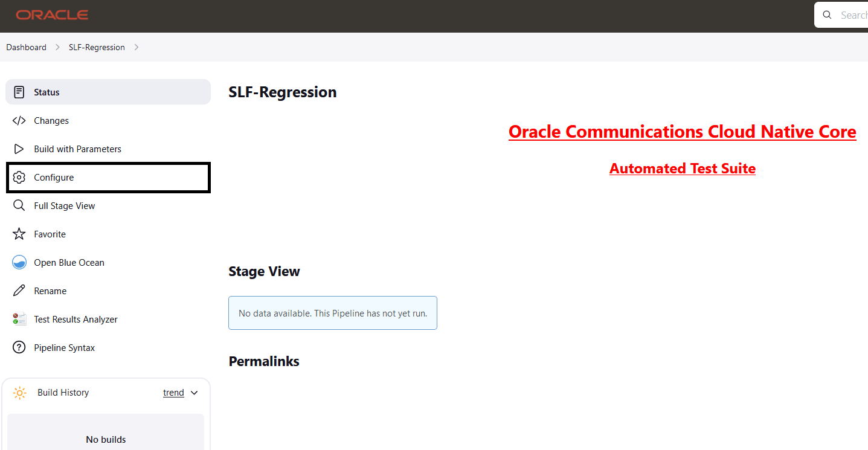Image resolution: width=868 pixels, height=450 pixels.
Task: Open the Changes page icon
Action: [19, 120]
